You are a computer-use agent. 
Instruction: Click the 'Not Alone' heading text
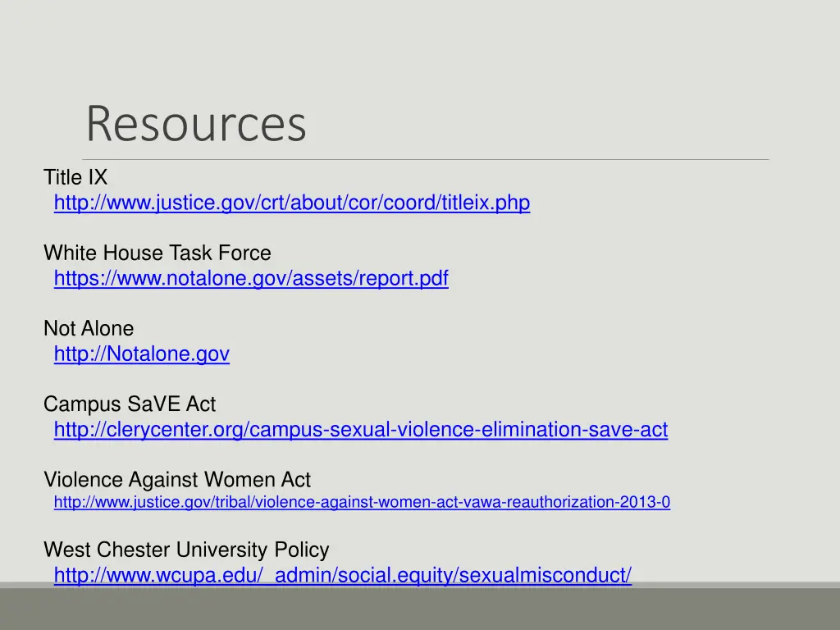89,329
